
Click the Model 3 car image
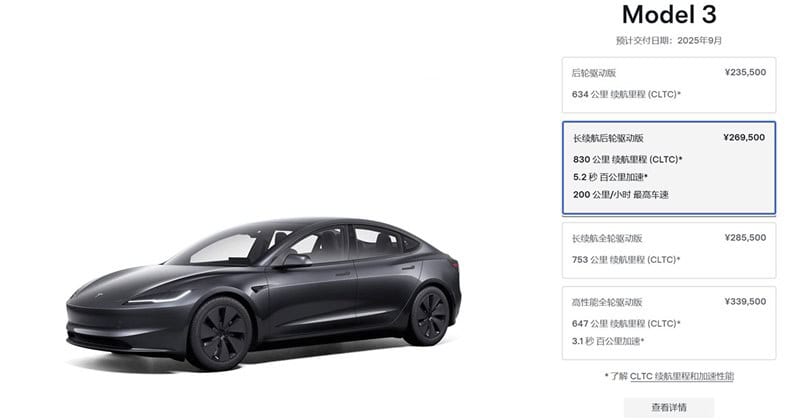[264, 293]
